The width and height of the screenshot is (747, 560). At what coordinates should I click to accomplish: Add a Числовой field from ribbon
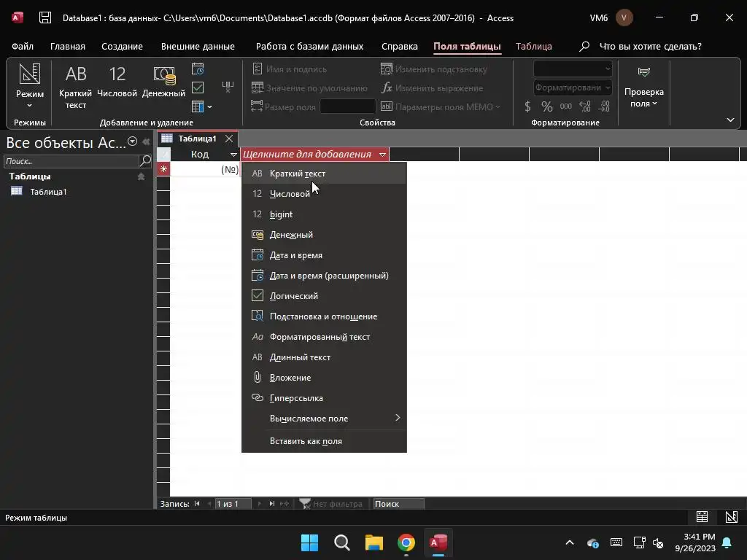tap(117, 81)
